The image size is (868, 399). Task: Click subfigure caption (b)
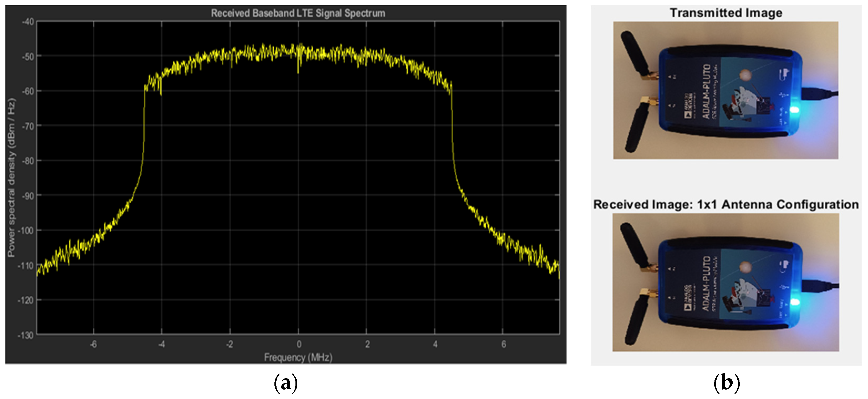[727, 383]
